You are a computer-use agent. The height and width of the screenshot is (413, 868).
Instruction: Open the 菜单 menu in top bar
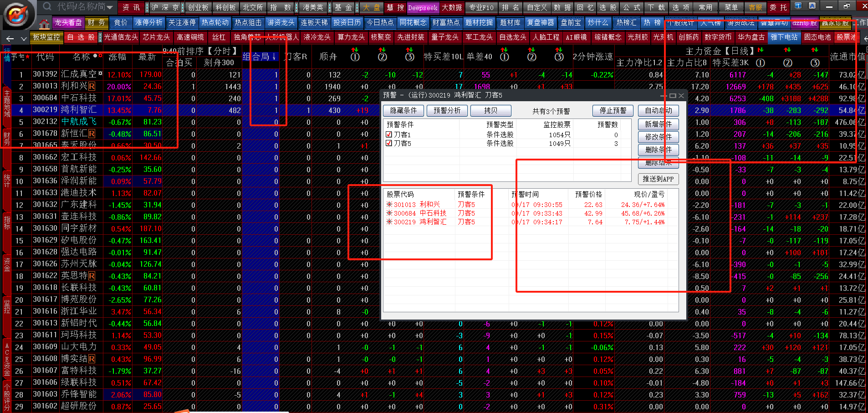pyautogui.click(x=731, y=7)
